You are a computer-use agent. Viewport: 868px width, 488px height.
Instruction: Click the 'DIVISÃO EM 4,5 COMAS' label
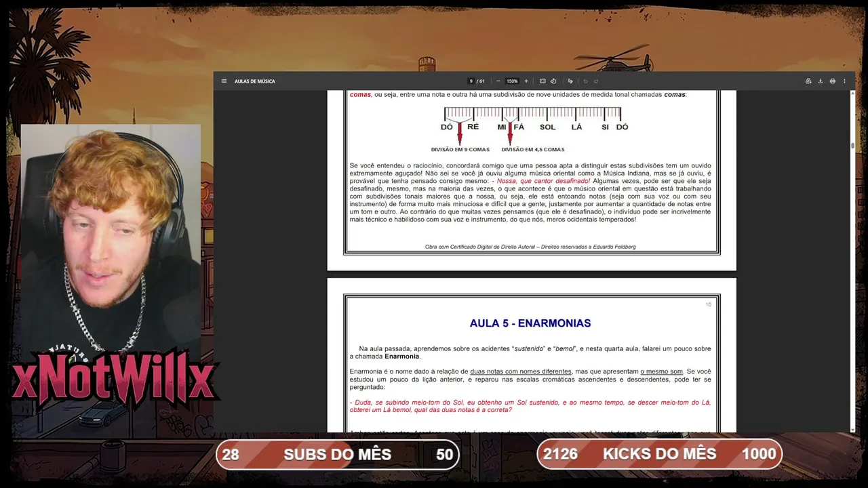(533, 150)
